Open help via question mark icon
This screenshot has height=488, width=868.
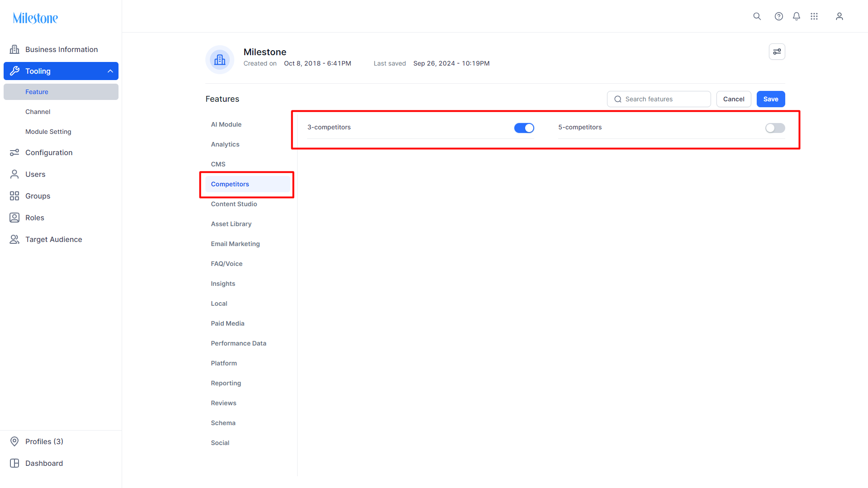(x=778, y=16)
